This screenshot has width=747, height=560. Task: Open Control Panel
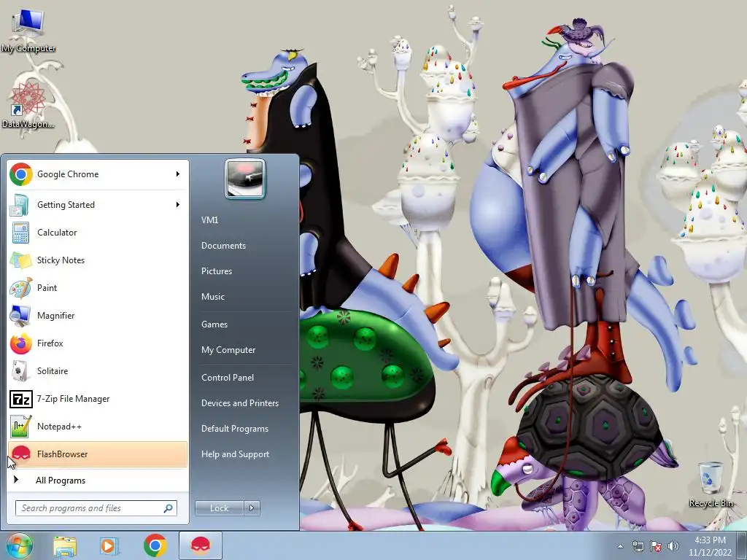coord(228,378)
